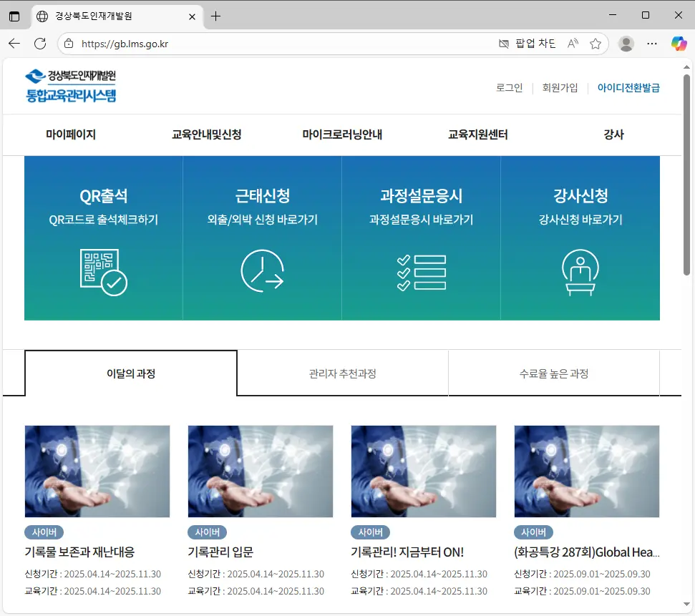
Task: Open browser settings and more menu
Action: (652, 44)
